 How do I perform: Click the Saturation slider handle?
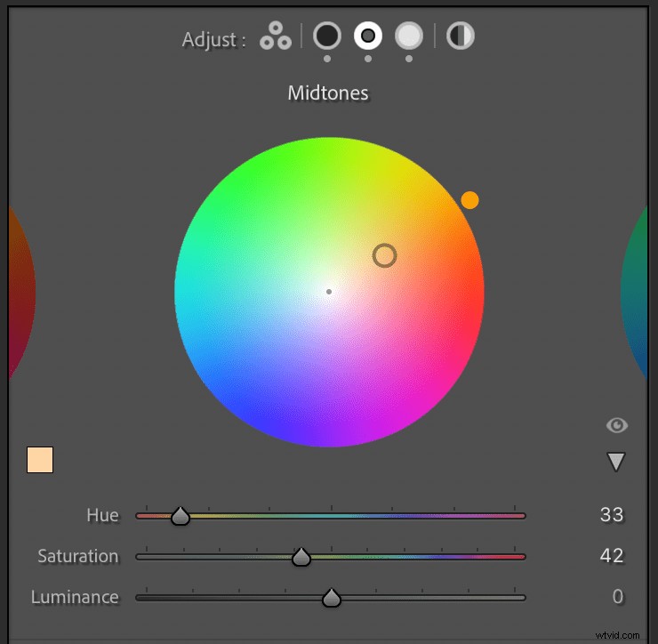click(301, 557)
